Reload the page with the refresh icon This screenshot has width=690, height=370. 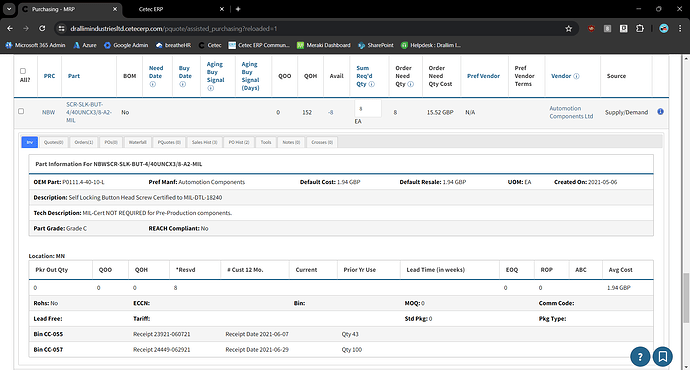tap(42, 29)
